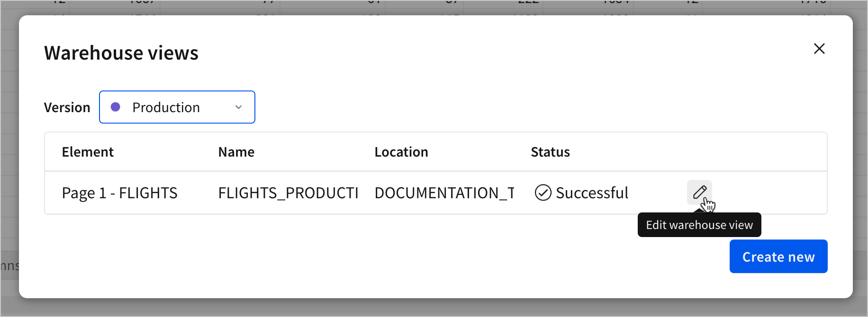868x317 pixels.
Task: Click the Version dropdown chevron arrow
Action: [238, 107]
